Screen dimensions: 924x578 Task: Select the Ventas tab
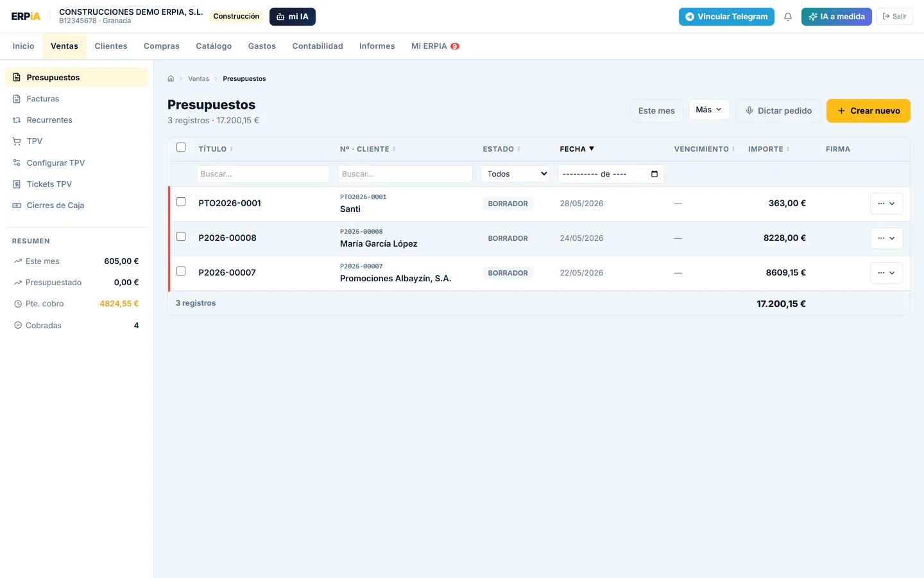pos(64,46)
